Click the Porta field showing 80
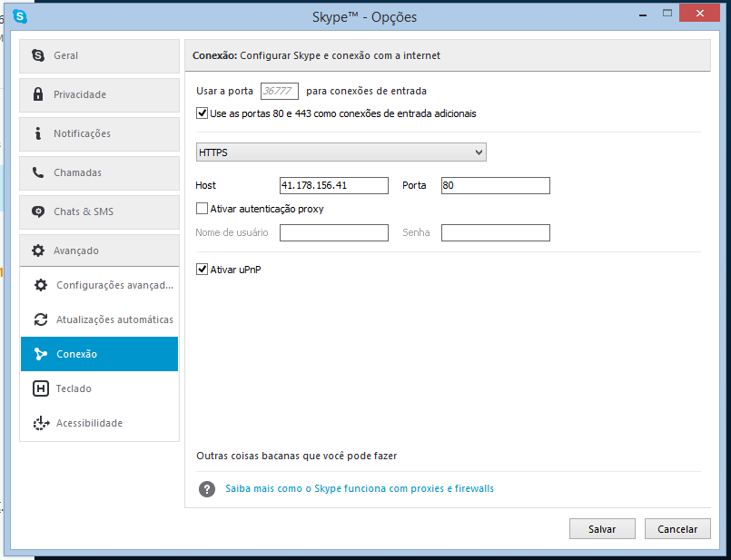 click(x=496, y=185)
